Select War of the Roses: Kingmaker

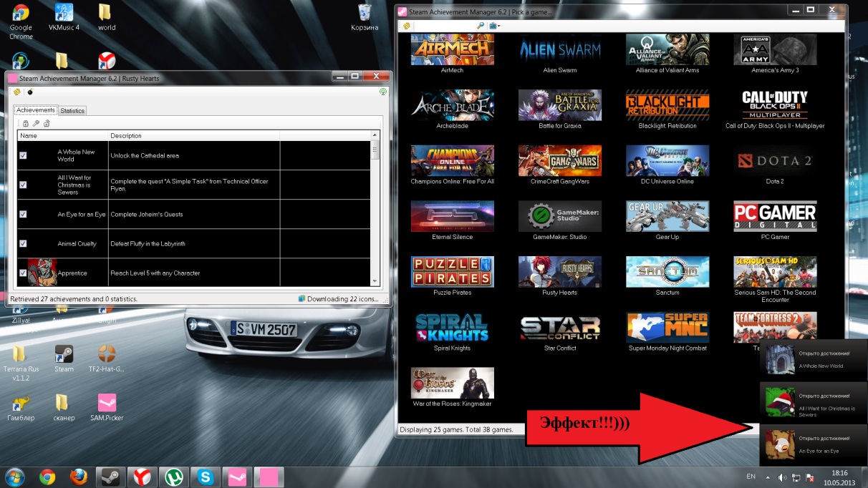[452, 383]
